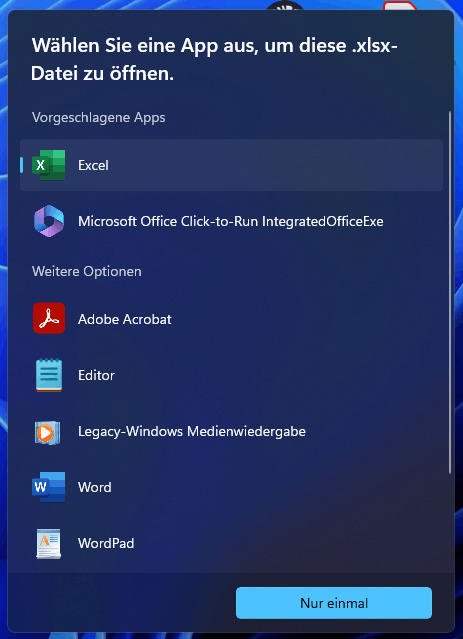The image size is (463, 639).
Task: Click the Nur einmal button
Action: (x=334, y=603)
